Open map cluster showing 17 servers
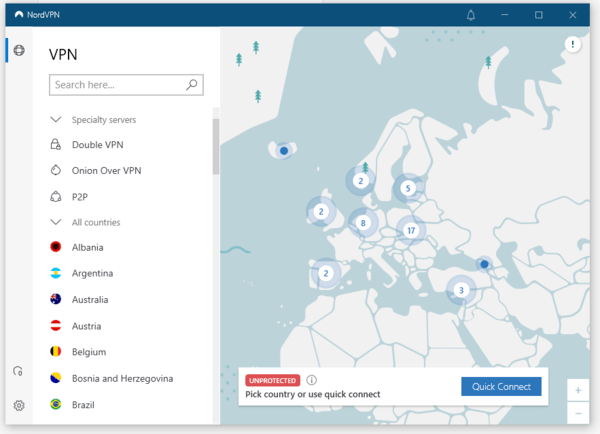 (411, 230)
